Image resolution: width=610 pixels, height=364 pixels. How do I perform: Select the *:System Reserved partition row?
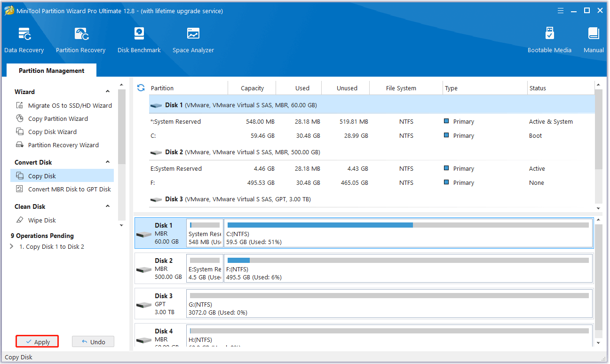coord(372,121)
